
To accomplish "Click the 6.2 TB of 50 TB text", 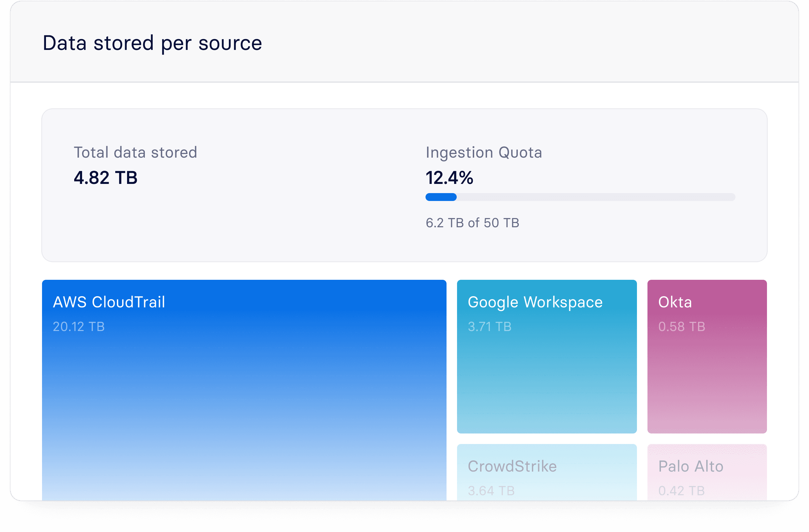I will 472,223.
